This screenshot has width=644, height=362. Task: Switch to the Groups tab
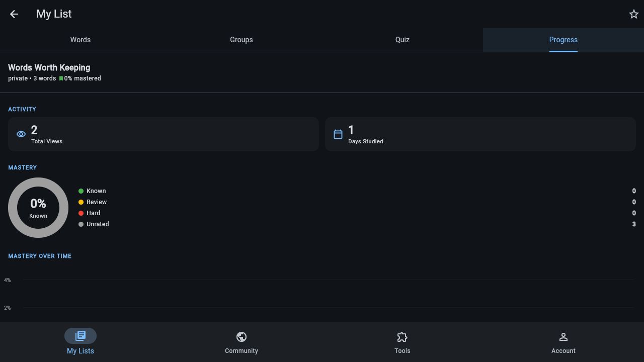[x=242, y=40]
